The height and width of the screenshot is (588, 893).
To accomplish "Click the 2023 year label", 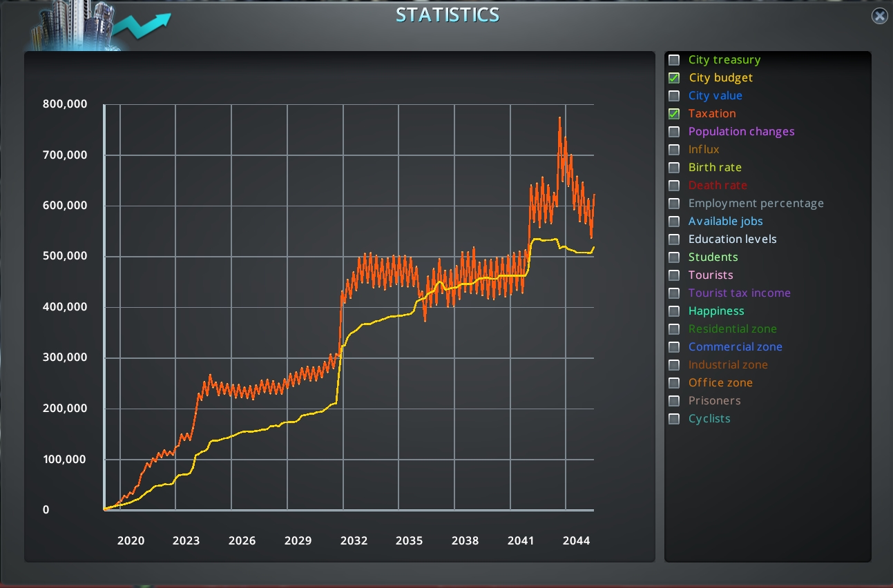I will tap(186, 540).
